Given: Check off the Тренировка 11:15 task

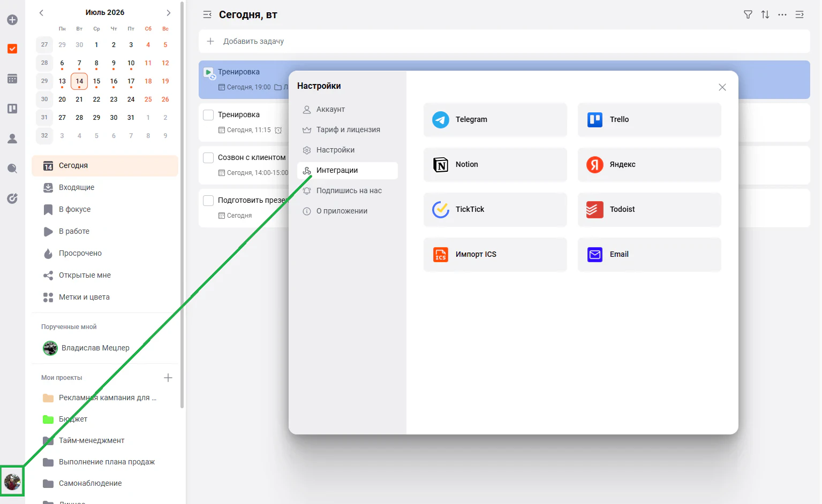Looking at the screenshot, I should click(208, 114).
